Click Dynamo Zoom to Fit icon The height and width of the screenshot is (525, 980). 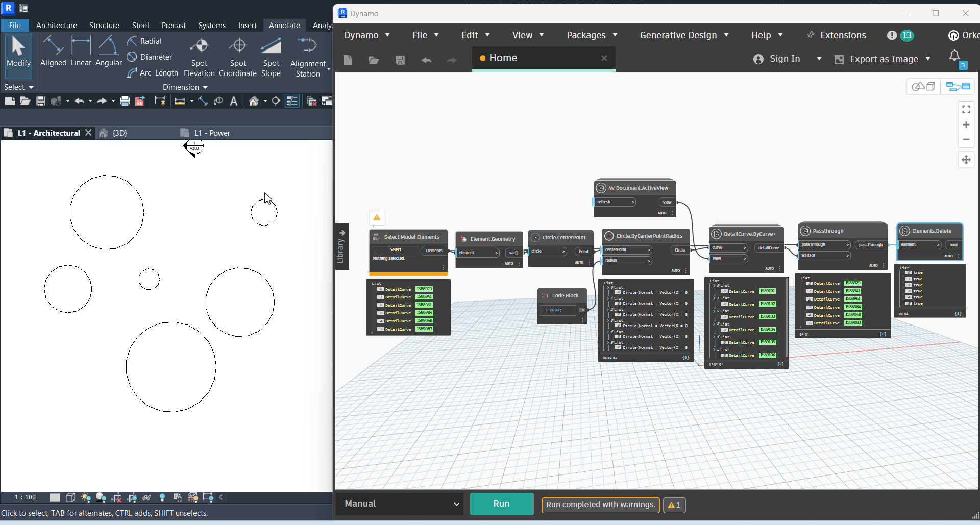966,109
